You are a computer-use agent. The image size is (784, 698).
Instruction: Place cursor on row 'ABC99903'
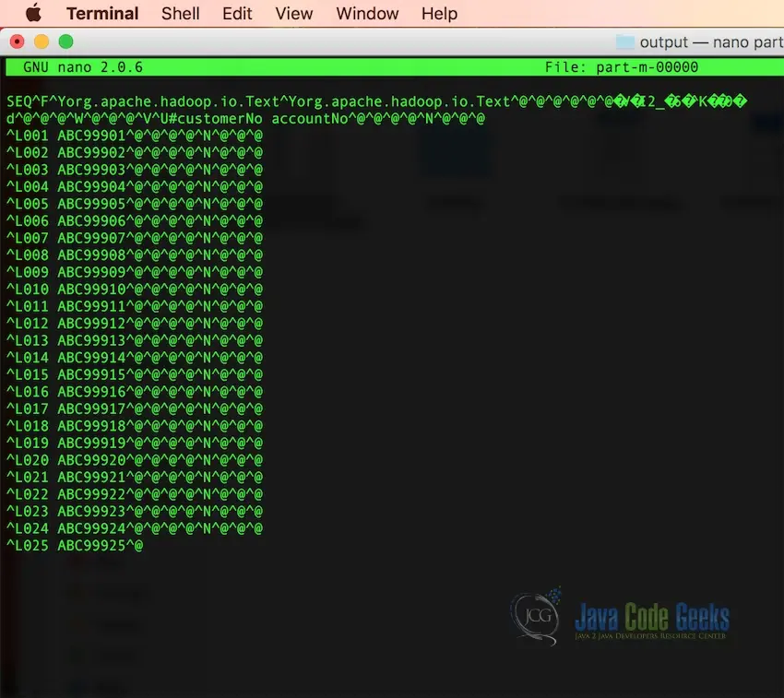[x=134, y=170]
